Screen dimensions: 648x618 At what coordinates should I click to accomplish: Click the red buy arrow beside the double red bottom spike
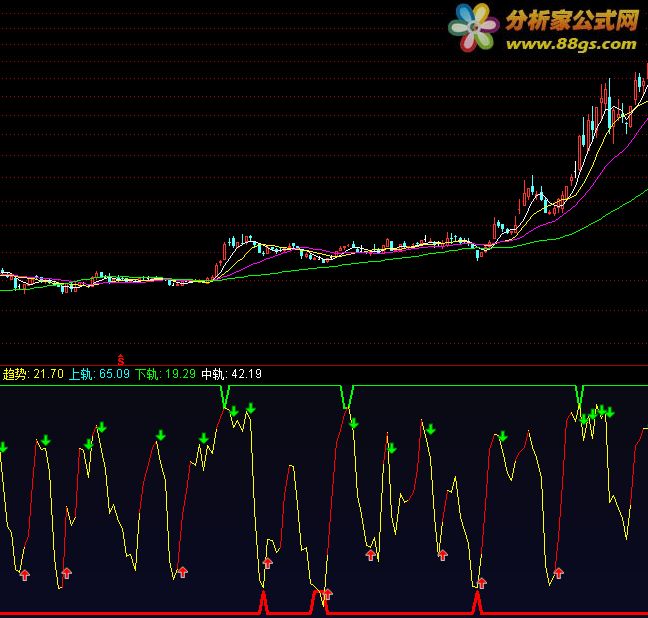327,594
